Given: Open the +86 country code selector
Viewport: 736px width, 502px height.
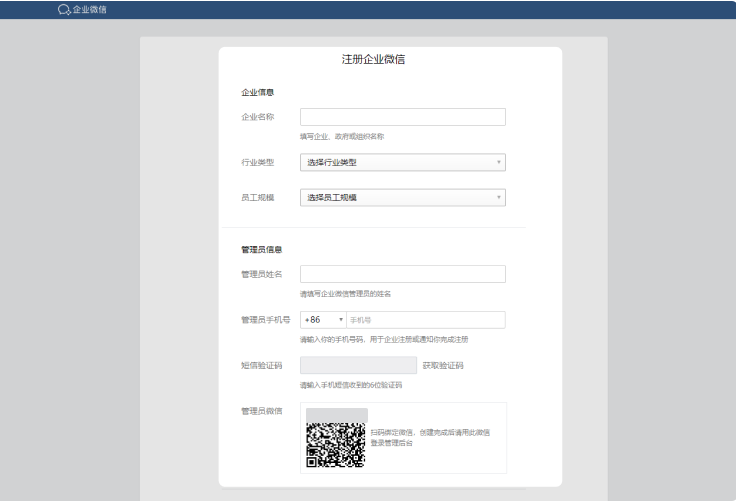Looking at the screenshot, I should click(323, 320).
